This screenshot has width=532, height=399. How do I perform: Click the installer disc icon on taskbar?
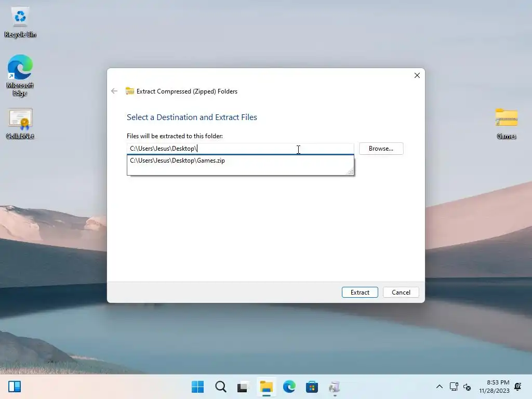pyautogui.click(x=335, y=387)
